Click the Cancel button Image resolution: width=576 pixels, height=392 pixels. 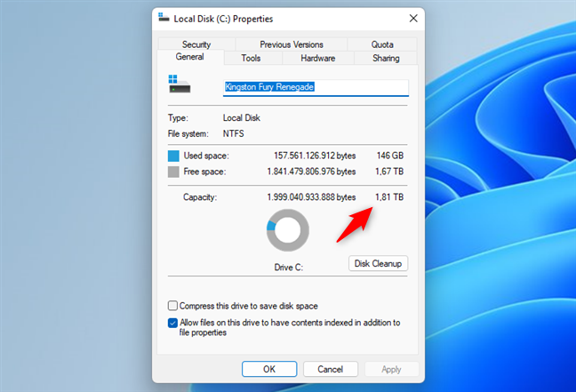click(331, 369)
